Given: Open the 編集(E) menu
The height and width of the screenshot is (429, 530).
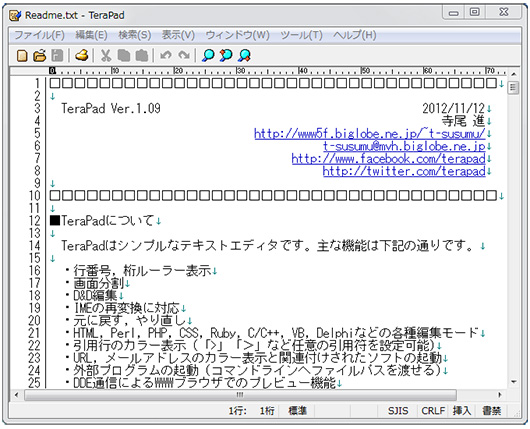Looking at the screenshot, I should click(91, 35).
